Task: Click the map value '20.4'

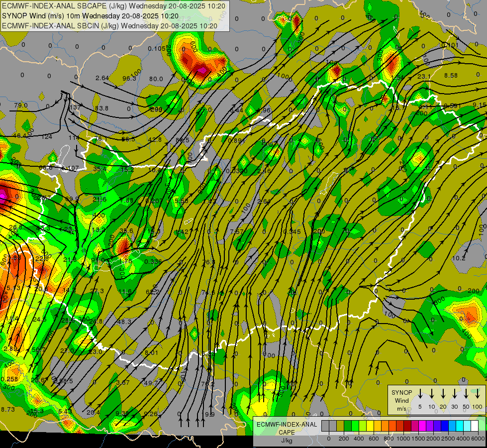Action: click(93, 413)
